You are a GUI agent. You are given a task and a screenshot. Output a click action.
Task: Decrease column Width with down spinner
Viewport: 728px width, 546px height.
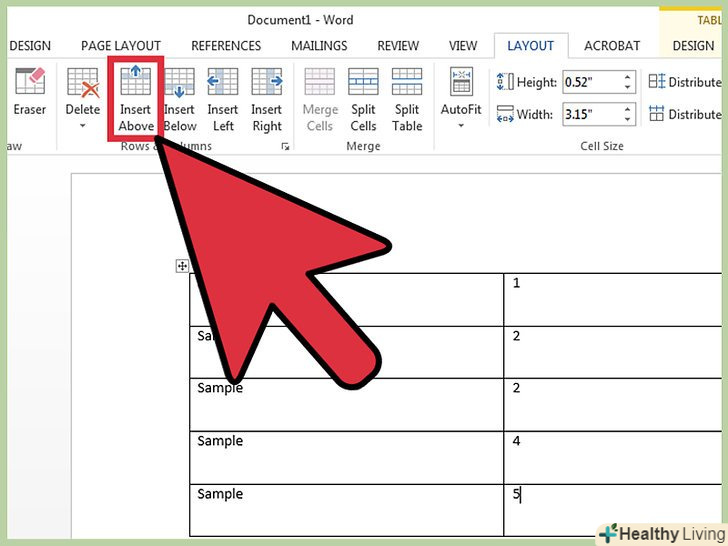coord(628,119)
